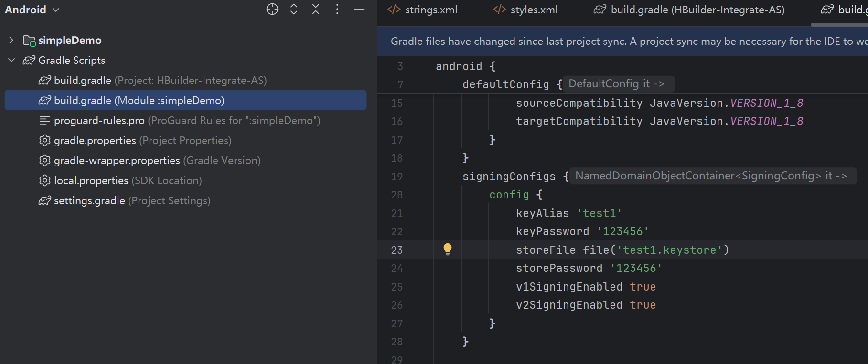Viewport: 868px width, 364px height.
Task: Hide the project tool window
Action: [x=359, y=9]
